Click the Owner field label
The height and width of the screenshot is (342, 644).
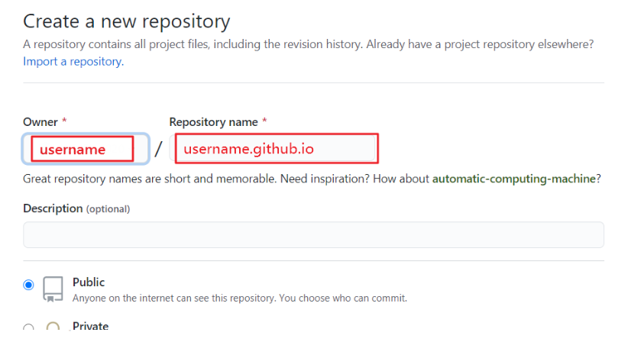click(x=40, y=122)
